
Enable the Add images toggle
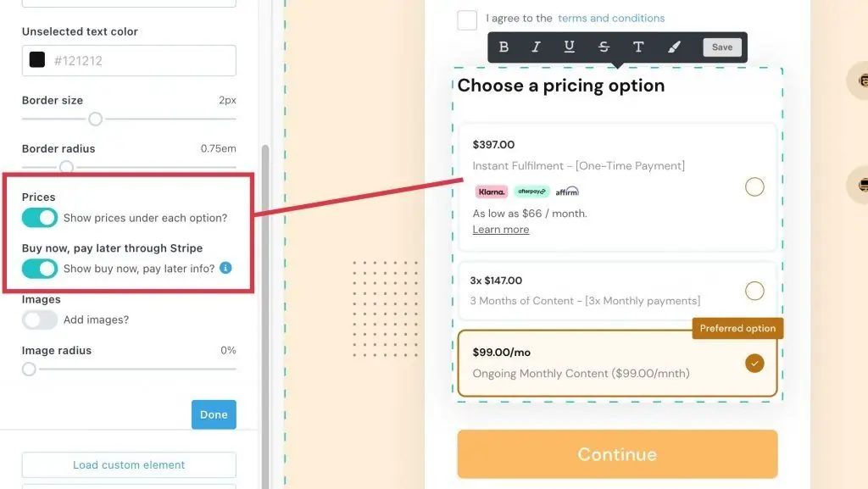coord(40,320)
